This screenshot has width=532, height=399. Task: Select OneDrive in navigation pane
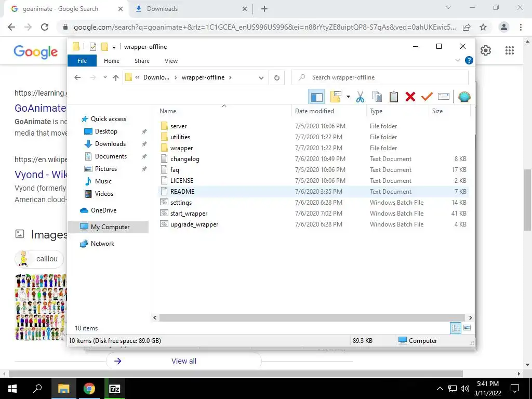[x=103, y=210]
